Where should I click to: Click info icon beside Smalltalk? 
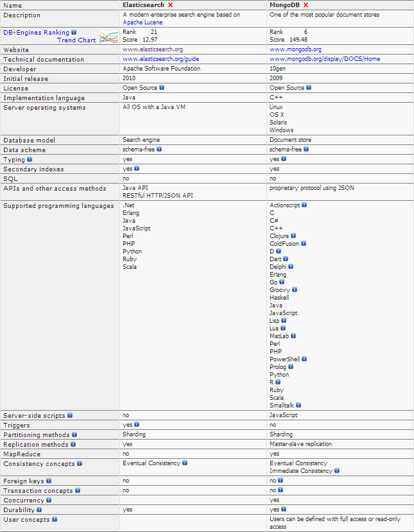pyautogui.click(x=298, y=406)
